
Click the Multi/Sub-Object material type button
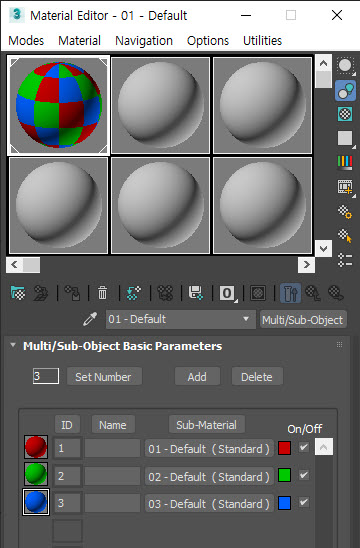tap(303, 320)
